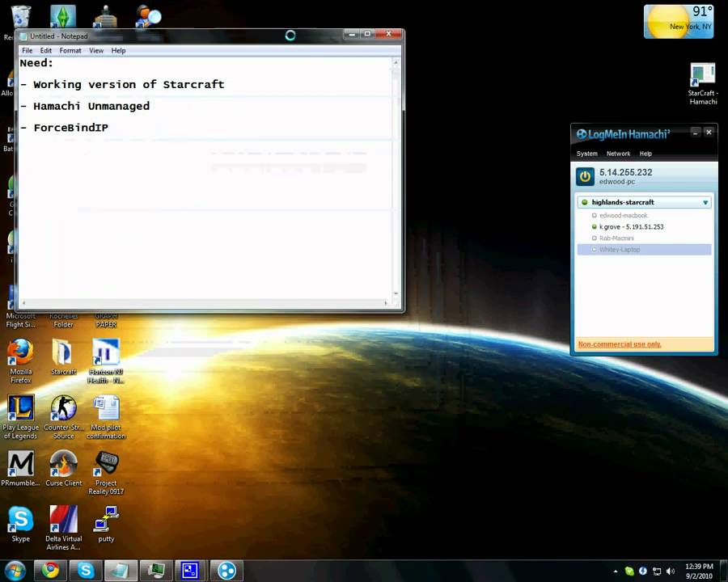Select the Starcraft folder desktop icon
This screenshot has height=582, width=728.
tap(63, 356)
